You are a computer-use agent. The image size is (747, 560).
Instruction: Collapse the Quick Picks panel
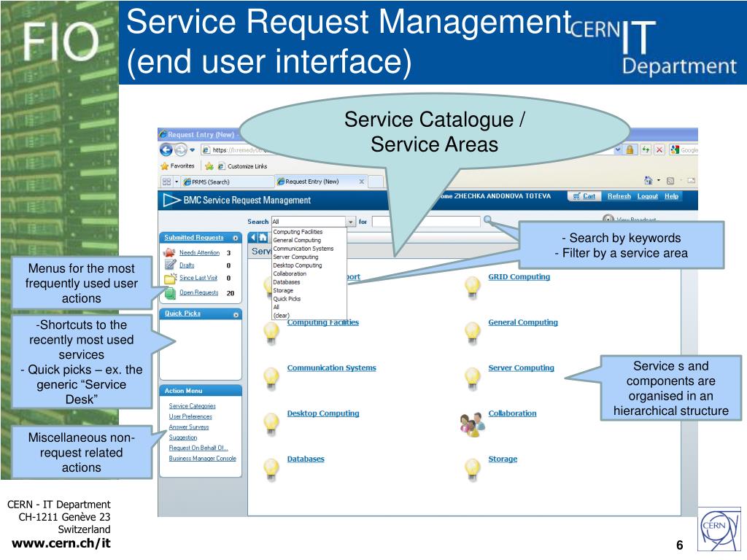pyautogui.click(x=236, y=314)
